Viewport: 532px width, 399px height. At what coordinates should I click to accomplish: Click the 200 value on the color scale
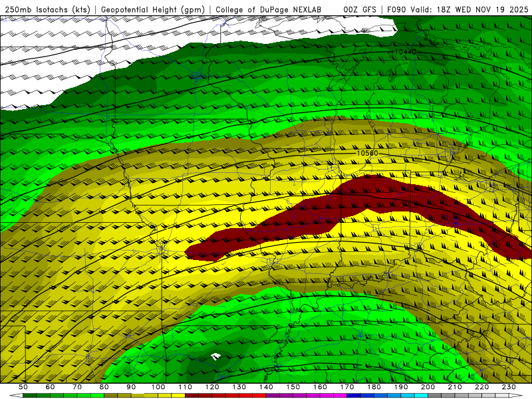point(428,387)
